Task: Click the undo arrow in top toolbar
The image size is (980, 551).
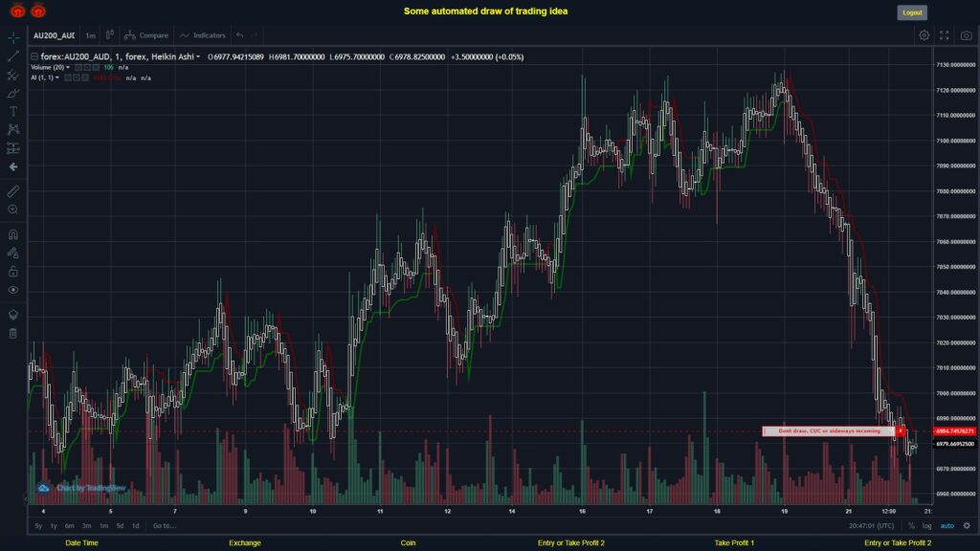Action: pyautogui.click(x=240, y=35)
